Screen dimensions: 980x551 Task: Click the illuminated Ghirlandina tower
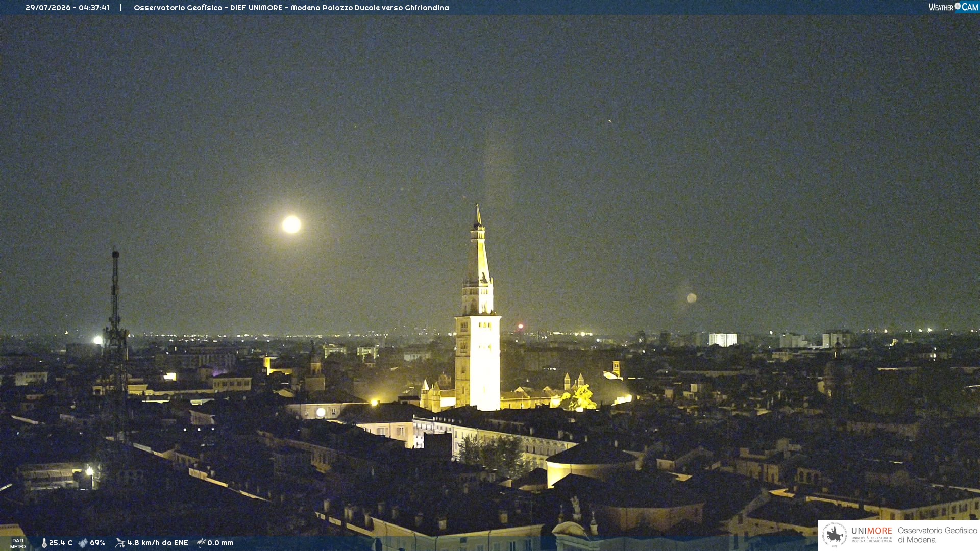(478, 308)
